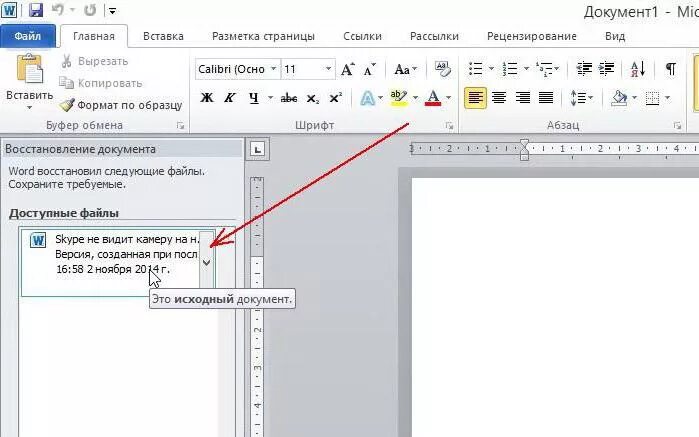Screen dimensions: 699x437
Task: Click the Decrease Indent icon
Action: click(x=584, y=69)
